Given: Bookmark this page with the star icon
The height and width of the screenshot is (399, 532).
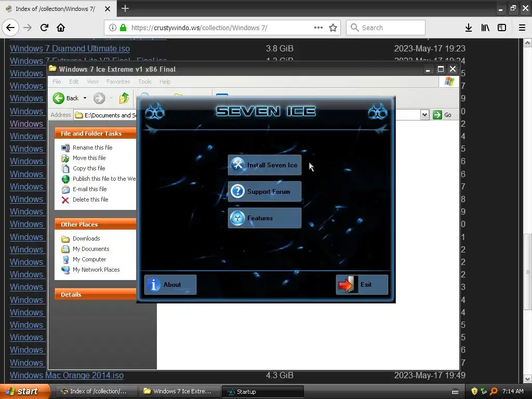Looking at the screenshot, I should [333, 28].
